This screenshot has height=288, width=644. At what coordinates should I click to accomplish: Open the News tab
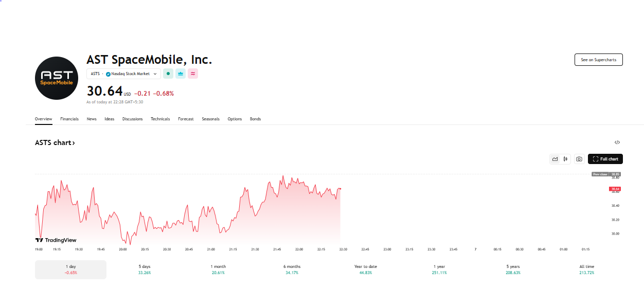(x=92, y=119)
